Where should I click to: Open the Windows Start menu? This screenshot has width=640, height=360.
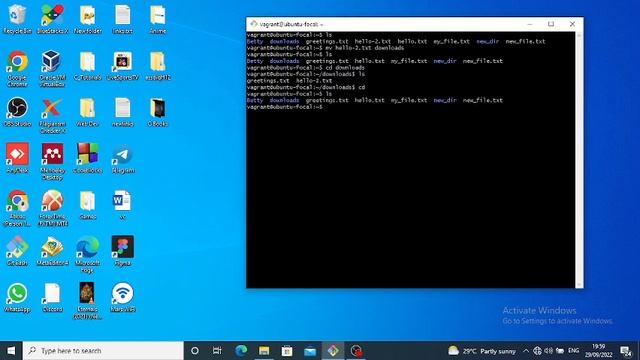(x=11, y=351)
